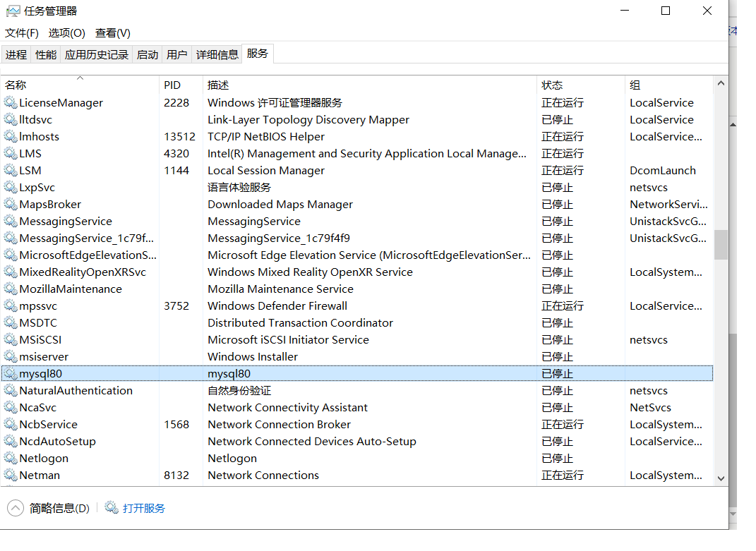Click the gear icon next to MSiSCSI
Screen dimensions: 756x551
[x=11, y=339]
